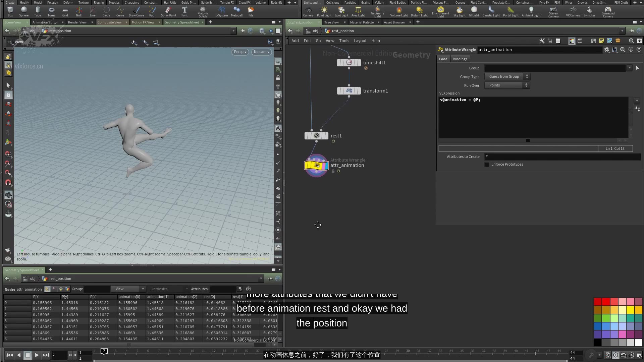Open the Characters shelf tab
Screen dimensions: 644x362
click(132, 2)
